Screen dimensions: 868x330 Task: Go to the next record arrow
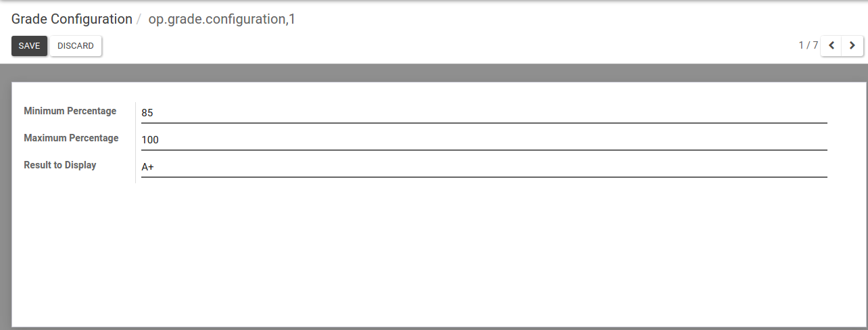click(x=852, y=46)
